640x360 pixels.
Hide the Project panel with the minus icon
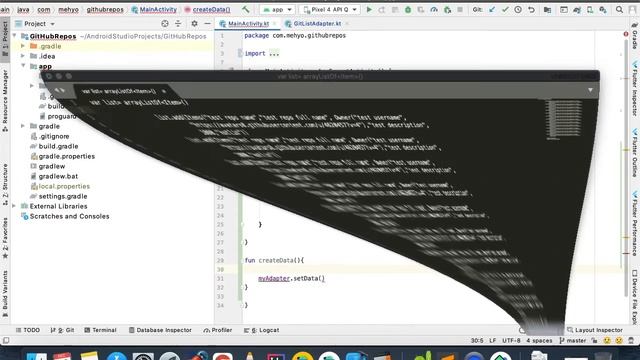[207, 24]
